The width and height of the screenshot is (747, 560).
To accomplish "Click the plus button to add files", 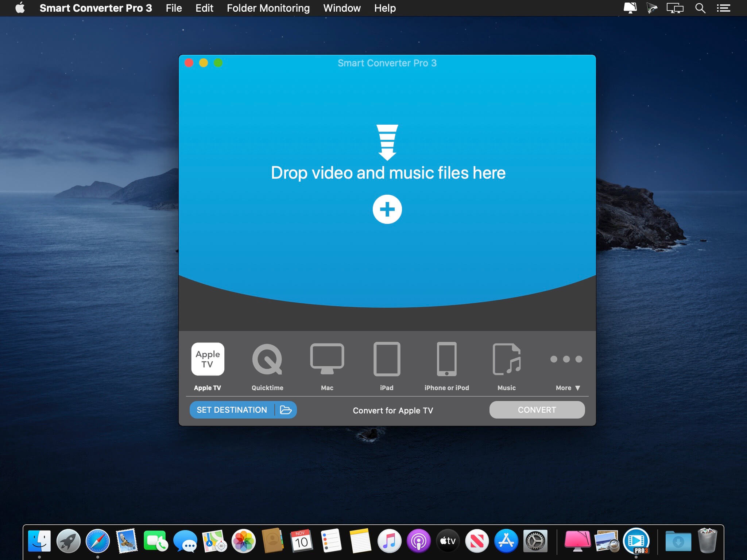I will (387, 209).
